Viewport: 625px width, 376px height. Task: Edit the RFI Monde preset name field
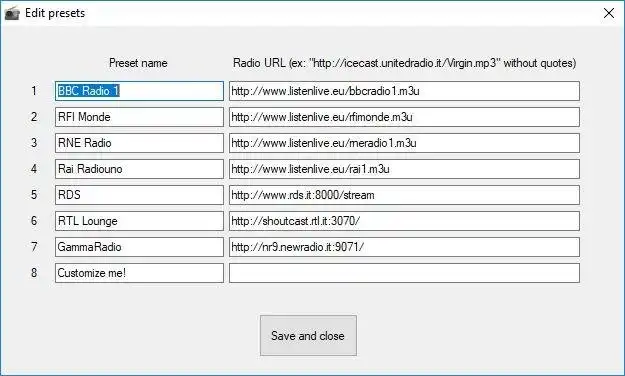[139, 117]
